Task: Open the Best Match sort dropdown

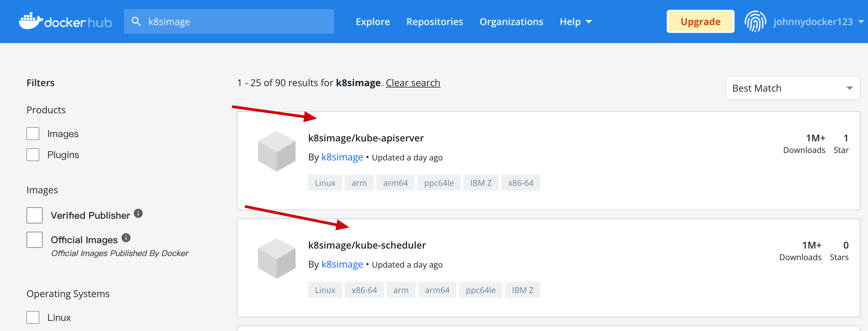Action: [x=792, y=88]
